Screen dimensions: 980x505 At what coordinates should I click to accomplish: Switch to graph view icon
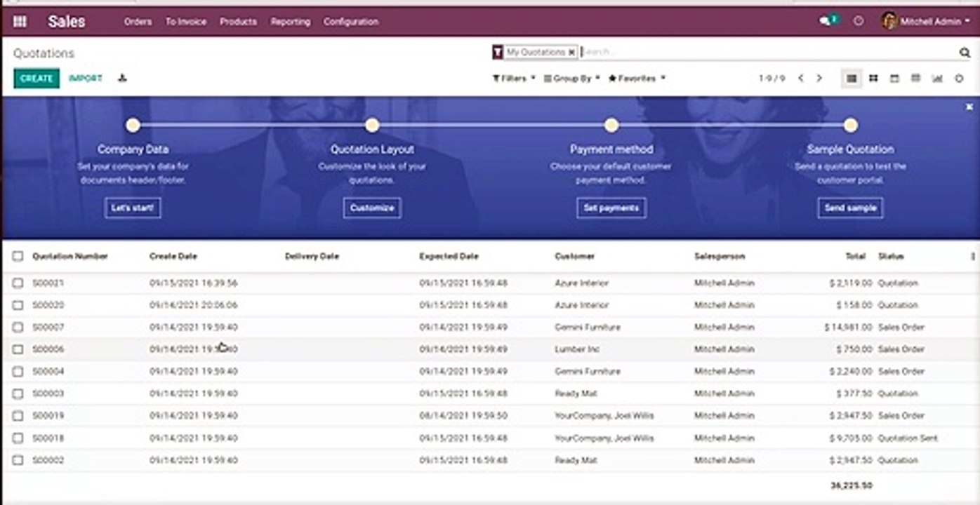[937, 79]
